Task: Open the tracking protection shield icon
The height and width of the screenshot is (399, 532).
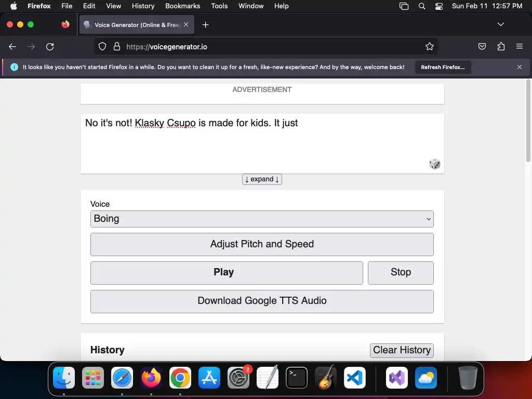Action: pos(102,46)
